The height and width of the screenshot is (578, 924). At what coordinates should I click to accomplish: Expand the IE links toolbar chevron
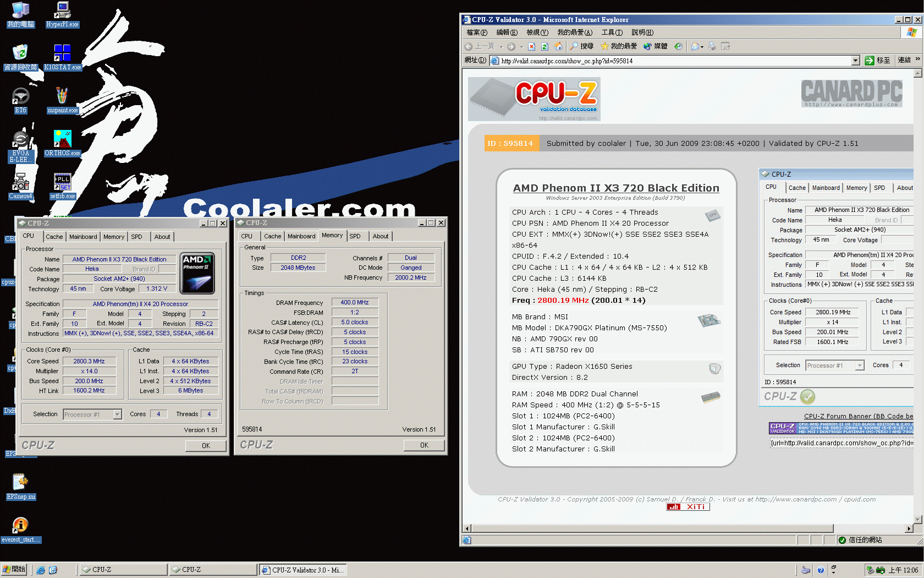(917, 59)
